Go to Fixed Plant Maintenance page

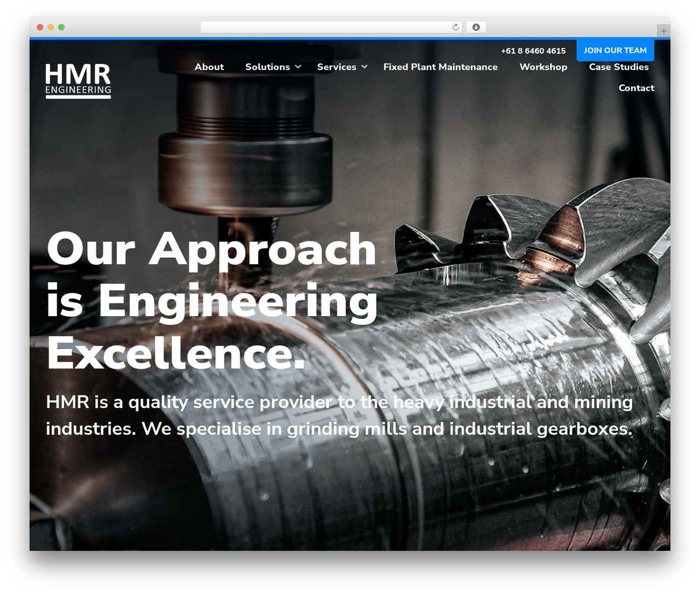pos(440,67)
